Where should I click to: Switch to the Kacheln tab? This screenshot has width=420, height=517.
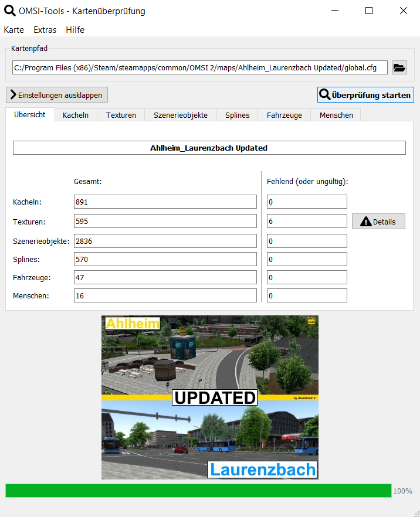pyautogui.click(x=76, y=115)
